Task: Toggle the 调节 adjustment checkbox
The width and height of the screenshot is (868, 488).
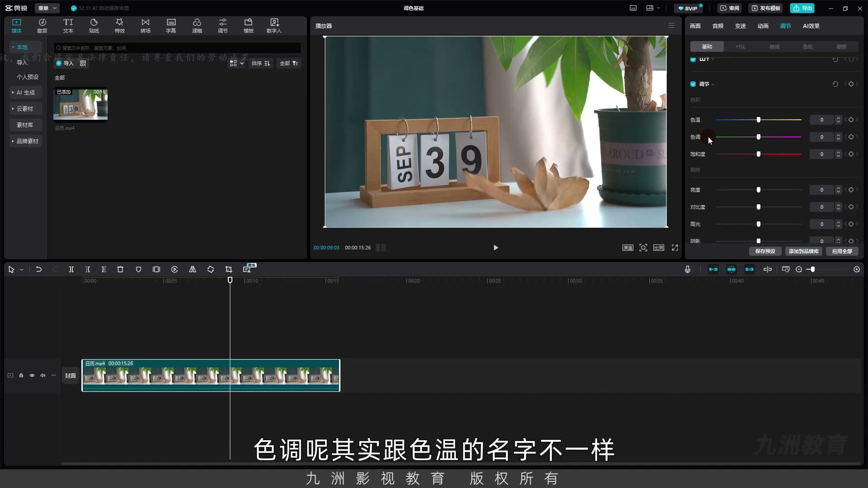Action: tap(693, 84)
